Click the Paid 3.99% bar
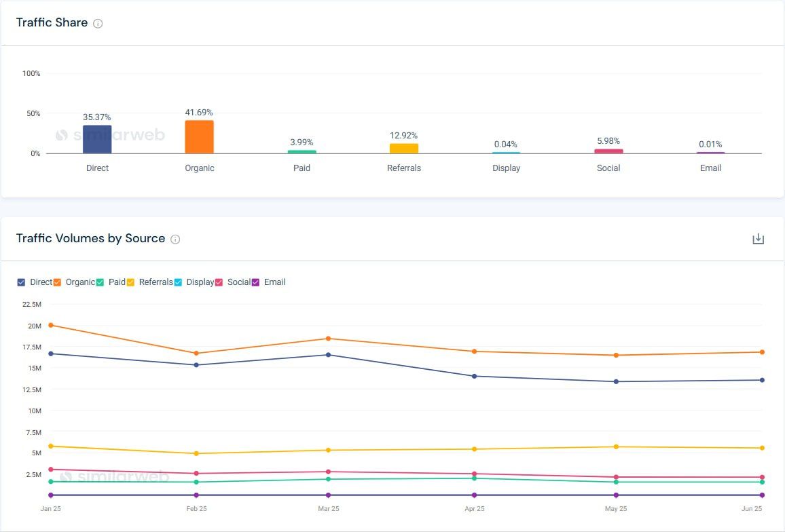 click(302, 152)
